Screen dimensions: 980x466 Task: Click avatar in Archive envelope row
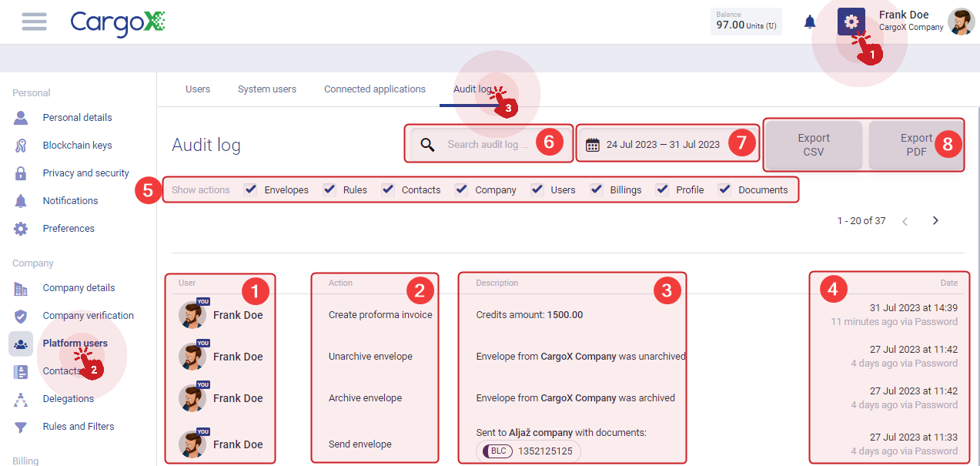192,397
